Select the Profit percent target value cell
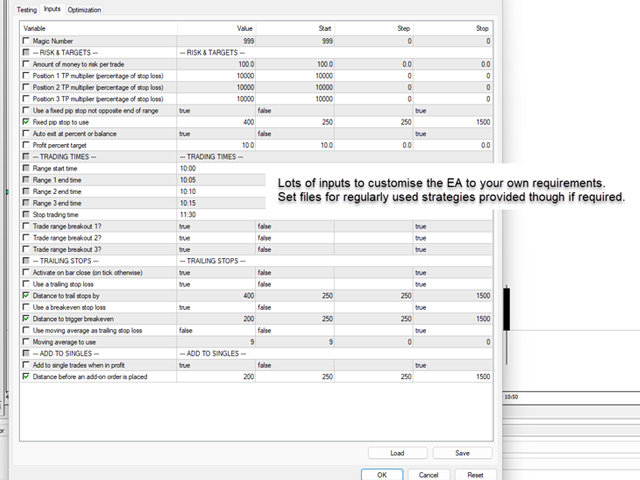Screen dimensions: 640x480 [215, 145]
